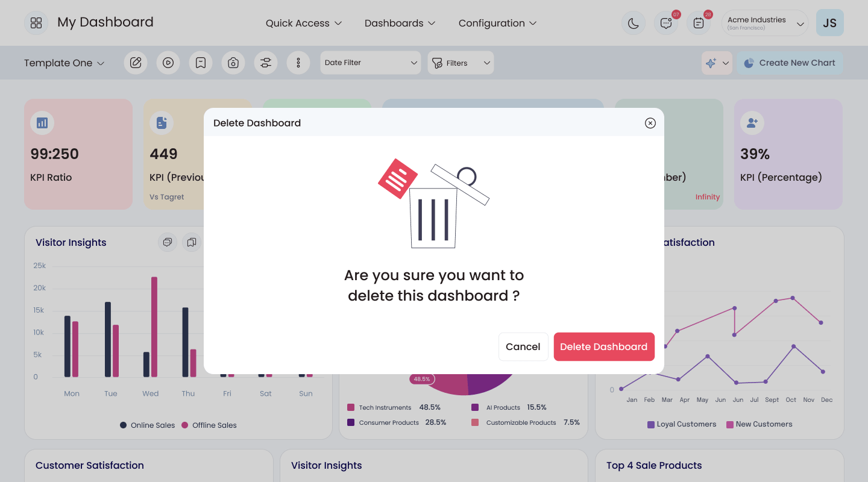
Task: Open the Configuration menu
Action: tap(497, 23)
